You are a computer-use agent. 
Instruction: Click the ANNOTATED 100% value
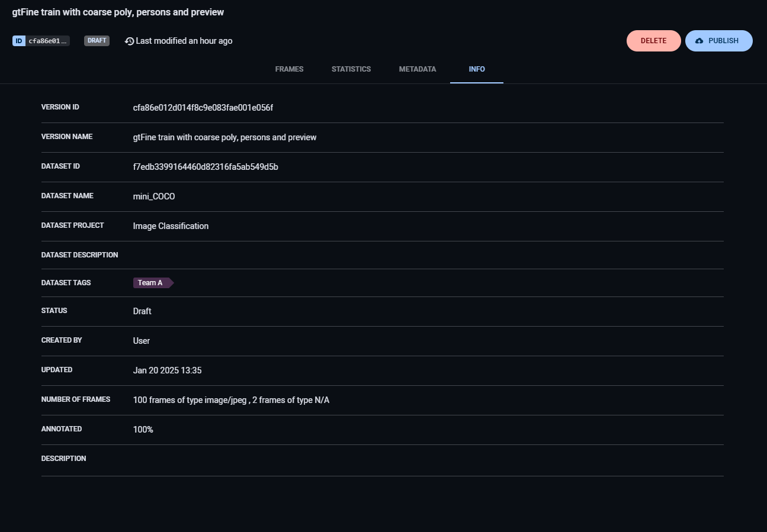point(143,429)
